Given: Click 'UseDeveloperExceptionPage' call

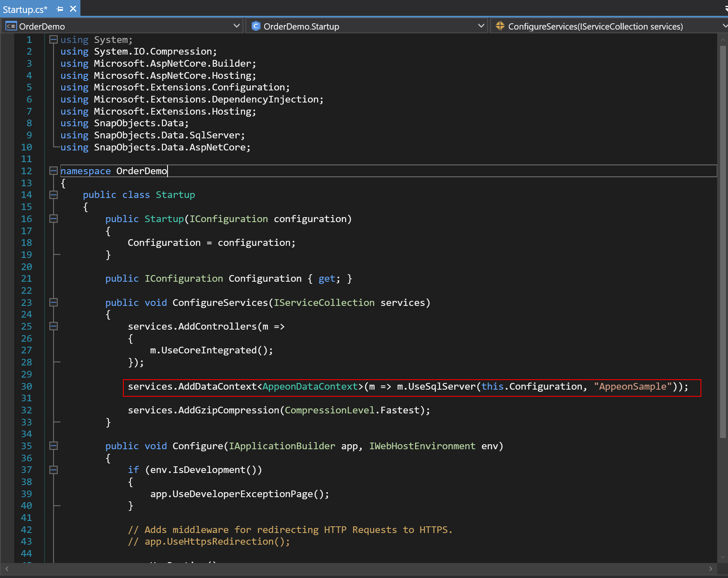Looking at the screenshot, I should pyautogui.click(x=243, y=494).
